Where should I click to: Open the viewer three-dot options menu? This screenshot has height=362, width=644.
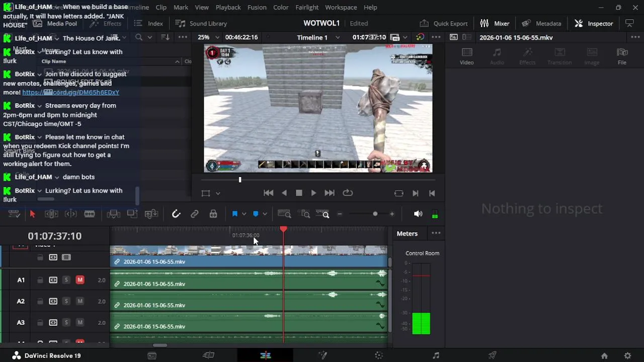pos(436,37)
